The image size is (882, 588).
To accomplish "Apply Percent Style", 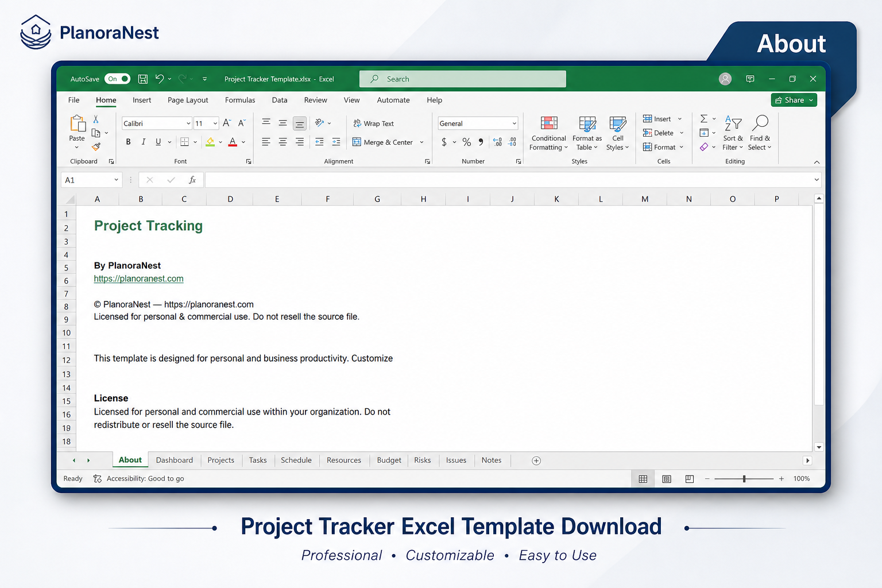I will coord(467,142).
